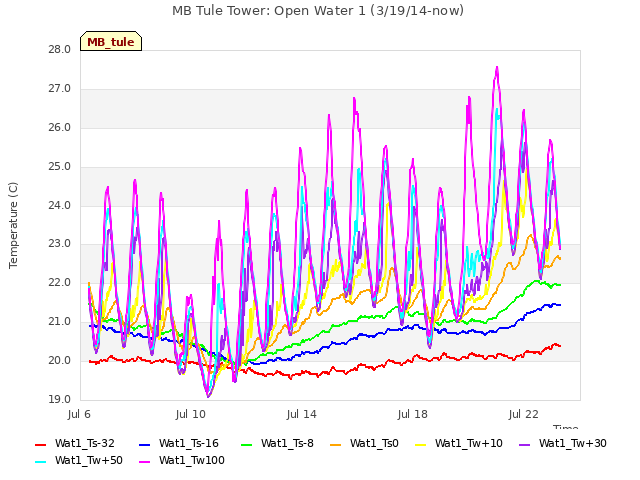Screen dimensions: 640x480
Task: Click the red Wat1_Ts-32 legend swatch
Action: (x=41, y=444)
